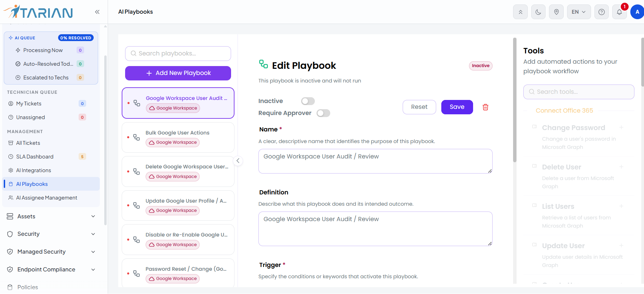Focus the Search tools field

tap(579, 92)
